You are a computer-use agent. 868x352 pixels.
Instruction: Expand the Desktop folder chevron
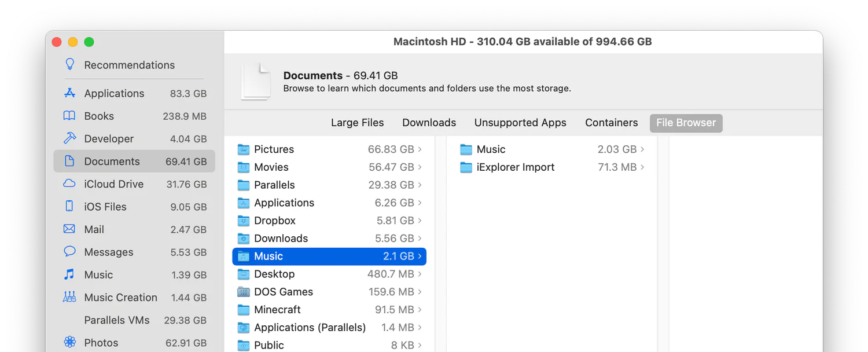[x=420, y=274]
